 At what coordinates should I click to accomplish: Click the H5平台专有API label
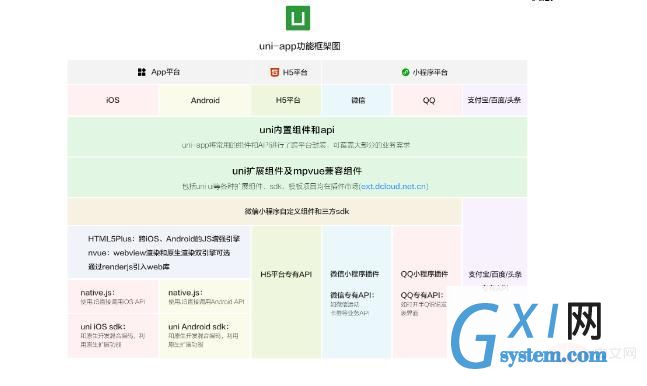(x=286, y=275)
